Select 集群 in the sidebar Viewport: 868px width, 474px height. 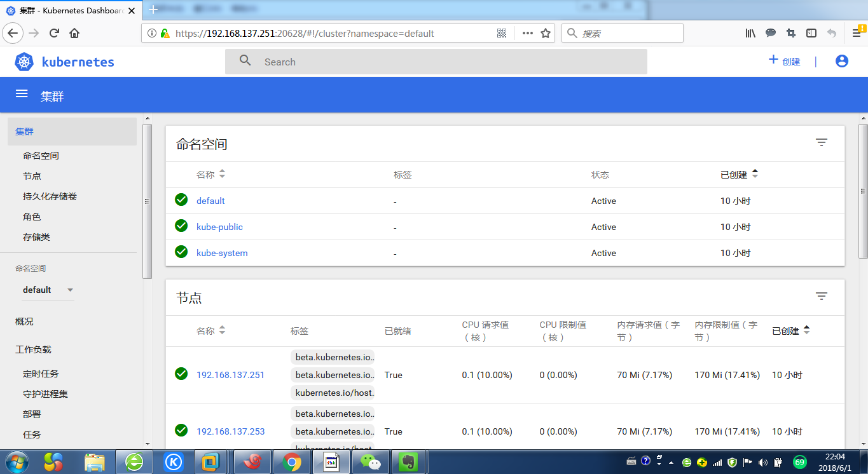(72, 132)
